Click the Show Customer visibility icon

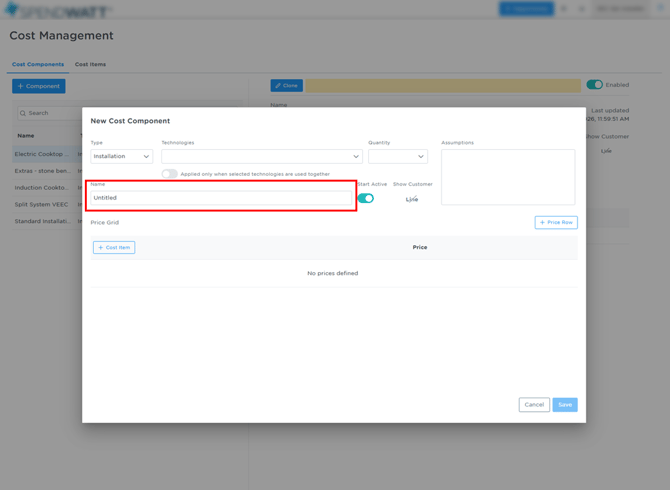[x=412, y=199]
